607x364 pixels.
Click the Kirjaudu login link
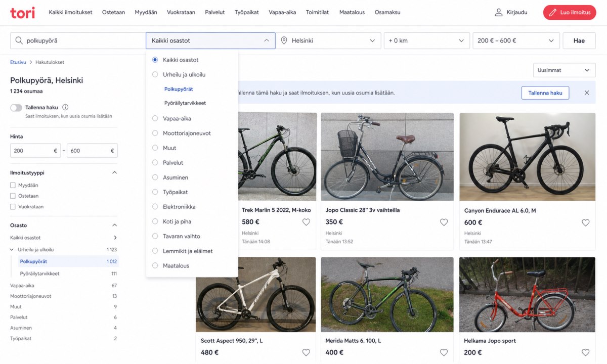[x=516, y=12]
